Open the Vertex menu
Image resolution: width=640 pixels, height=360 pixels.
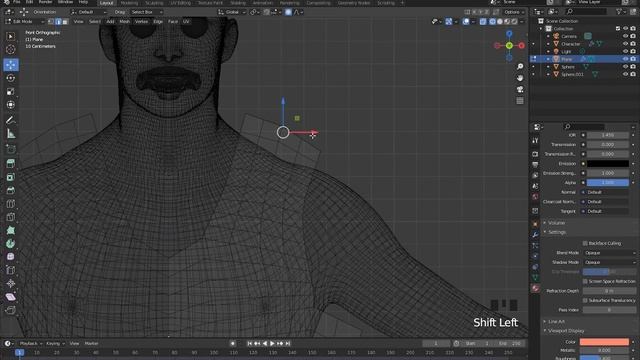point(141,22)
